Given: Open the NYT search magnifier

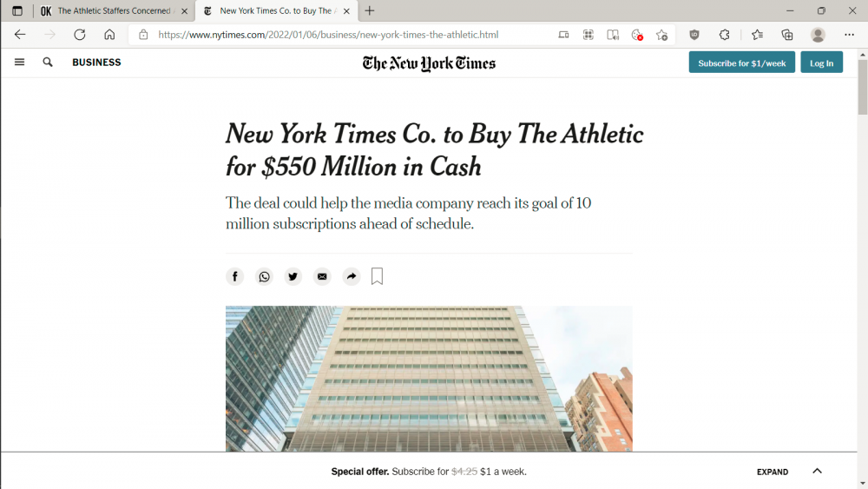Looking at the screenshot, I should tap(48, 63).
